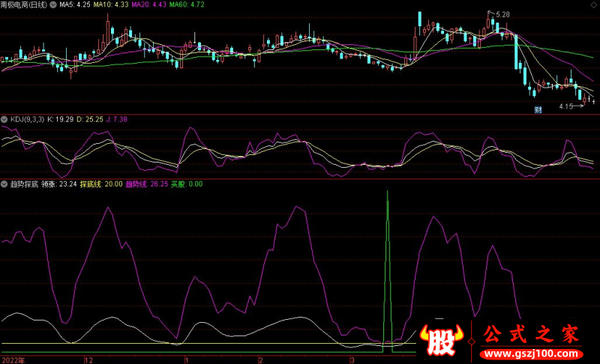
Task: Click the red bull 股 logo icon
Action: coord(442,340)
